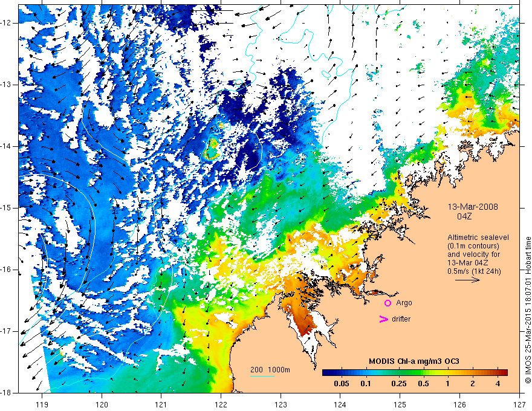Screen dimensions: 532x411
Task: Click the Chl-a colorbar gradient
Action: 415,372
